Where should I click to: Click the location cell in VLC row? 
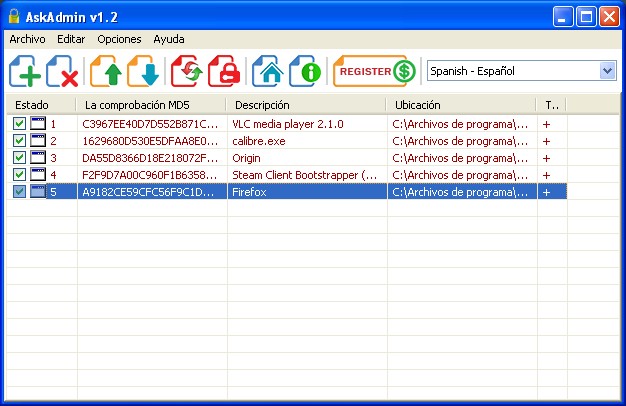(460, 124)
